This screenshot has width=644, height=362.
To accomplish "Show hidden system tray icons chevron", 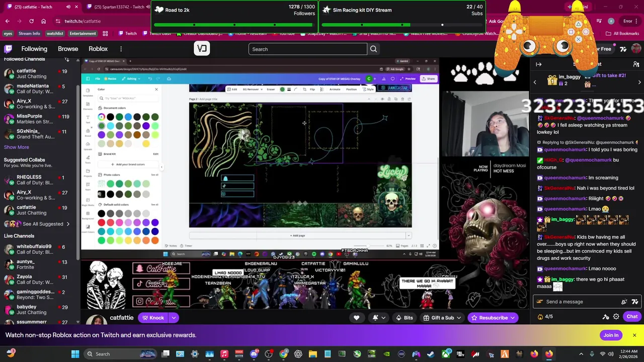I will pos(581,354).
